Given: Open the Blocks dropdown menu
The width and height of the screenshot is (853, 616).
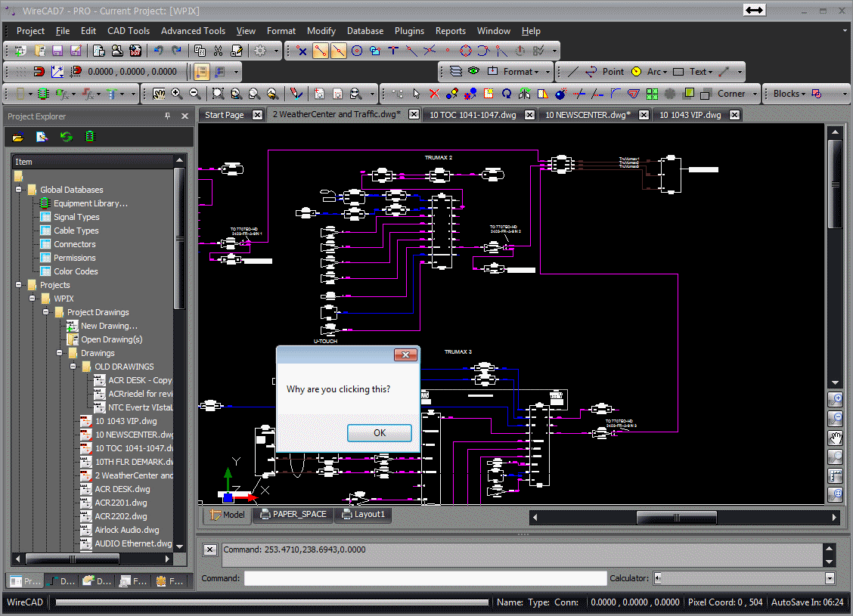Looking at the screenshot, I should [789, 94].
